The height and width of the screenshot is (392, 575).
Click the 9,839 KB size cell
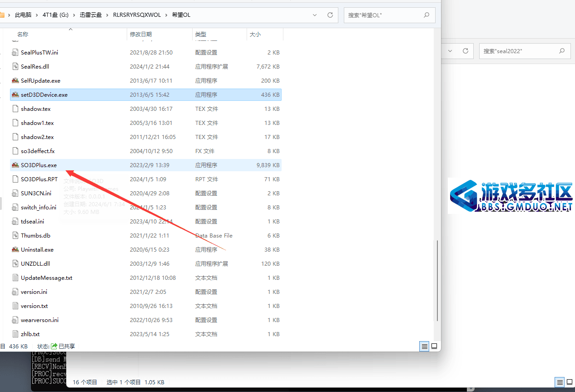coord(268,165)
